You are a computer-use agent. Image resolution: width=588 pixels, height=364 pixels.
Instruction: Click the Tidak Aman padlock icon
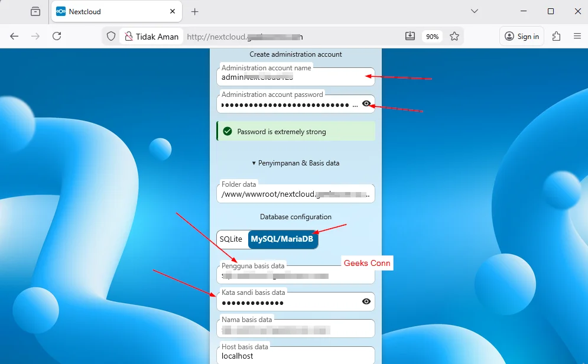[129, 36]
